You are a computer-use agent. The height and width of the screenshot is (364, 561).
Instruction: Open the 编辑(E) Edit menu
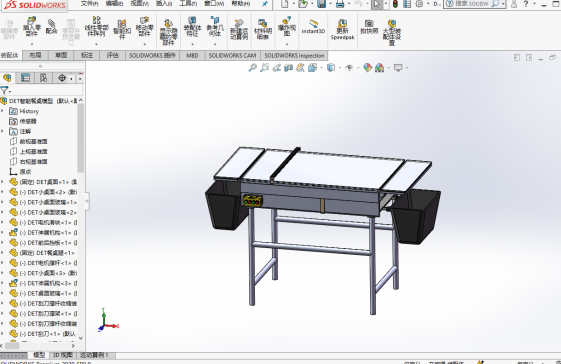(114, 3)
